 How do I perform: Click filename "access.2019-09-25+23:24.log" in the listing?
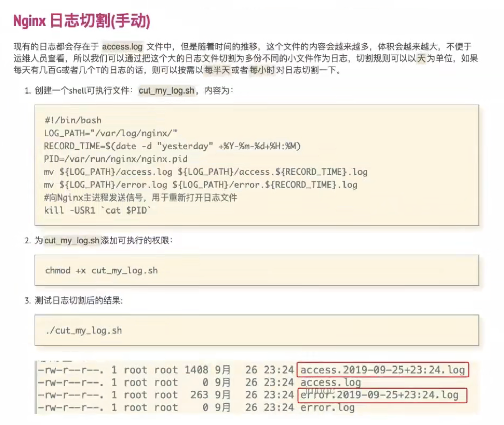click(x=383, y=370)
